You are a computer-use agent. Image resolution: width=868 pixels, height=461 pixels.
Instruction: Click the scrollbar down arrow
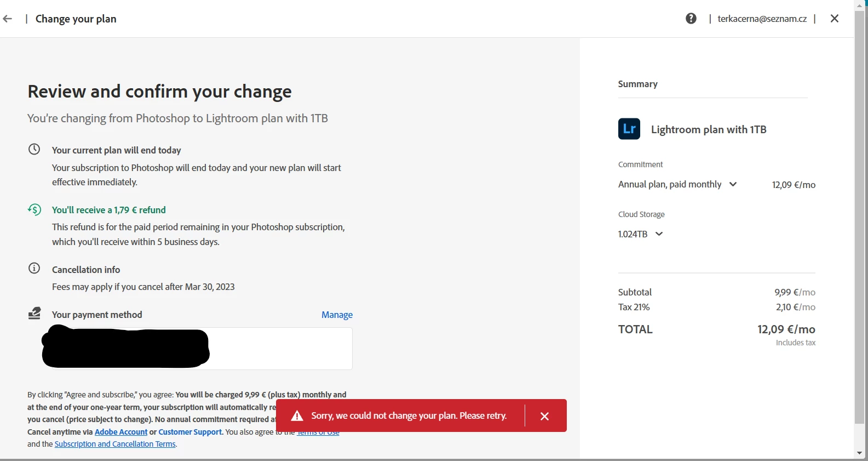click(859, 453)
